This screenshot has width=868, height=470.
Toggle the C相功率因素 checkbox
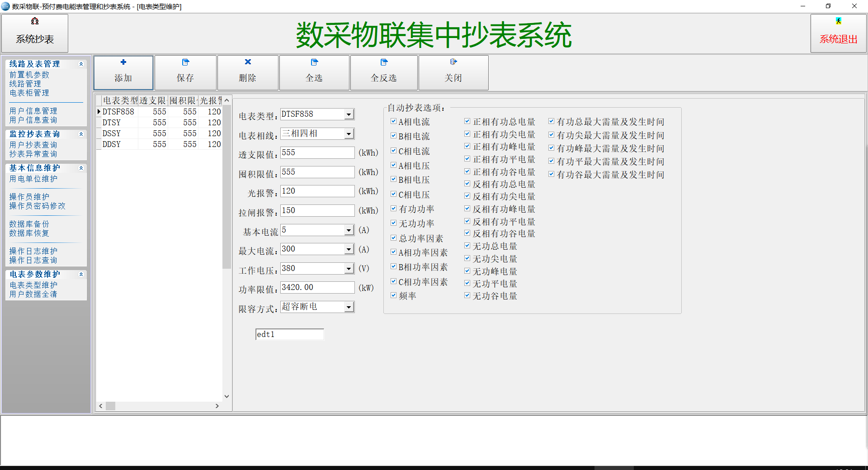pos(393,281)
